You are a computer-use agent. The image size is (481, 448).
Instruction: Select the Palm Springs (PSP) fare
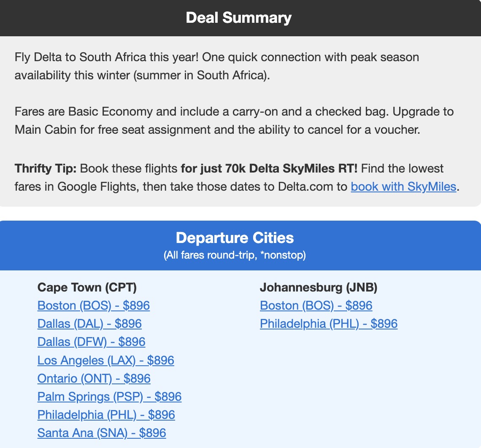pos(109,397)
